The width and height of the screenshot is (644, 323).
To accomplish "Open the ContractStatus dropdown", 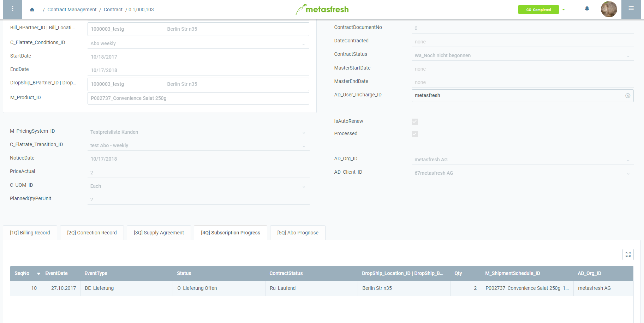I will point(628,56).
